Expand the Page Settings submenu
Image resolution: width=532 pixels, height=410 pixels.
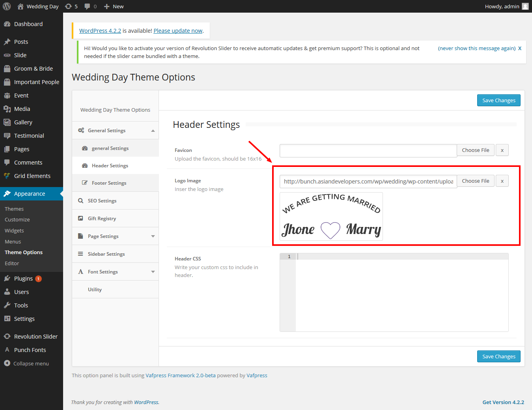coord(153,236)
